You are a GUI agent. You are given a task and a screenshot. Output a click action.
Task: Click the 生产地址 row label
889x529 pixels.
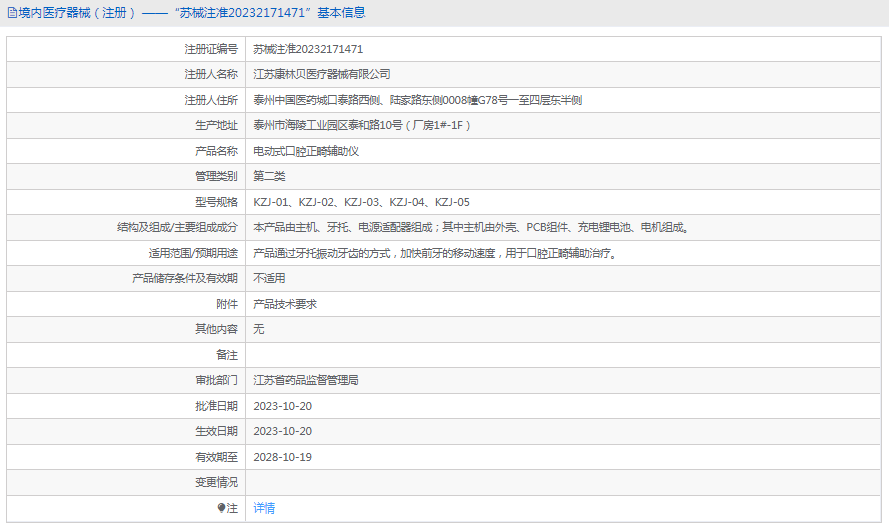pos(217,125)
